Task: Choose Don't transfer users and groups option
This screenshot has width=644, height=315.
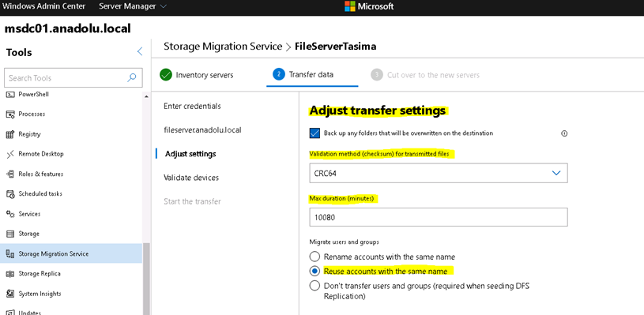Action: 314,286
